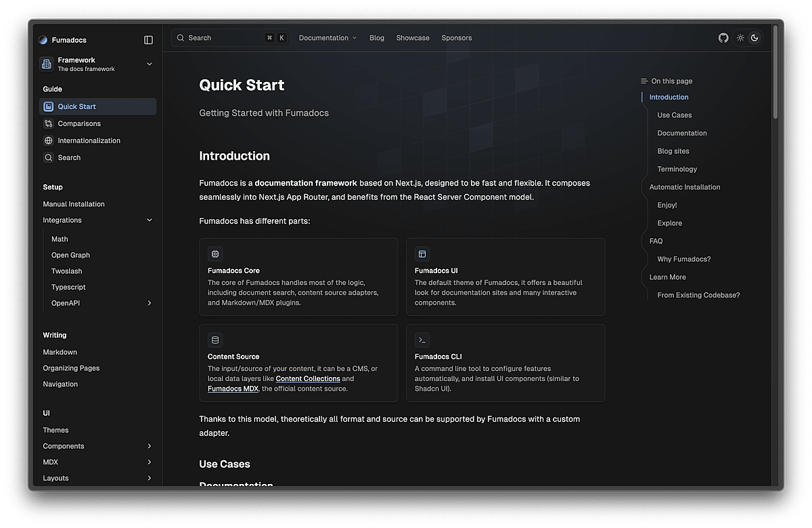
Task: Switch to light theme sun toggle
Action: pos(740,38)
